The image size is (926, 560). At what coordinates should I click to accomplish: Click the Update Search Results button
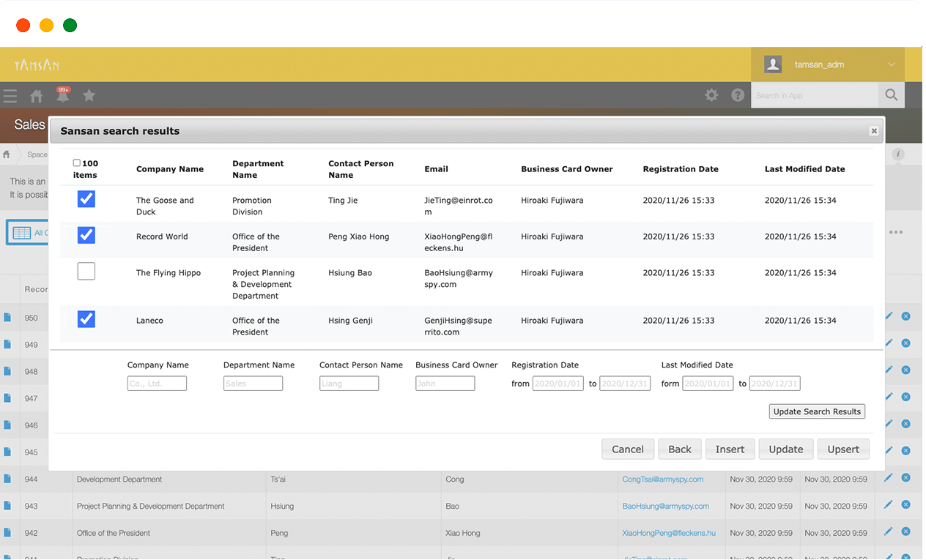(817, 411)
